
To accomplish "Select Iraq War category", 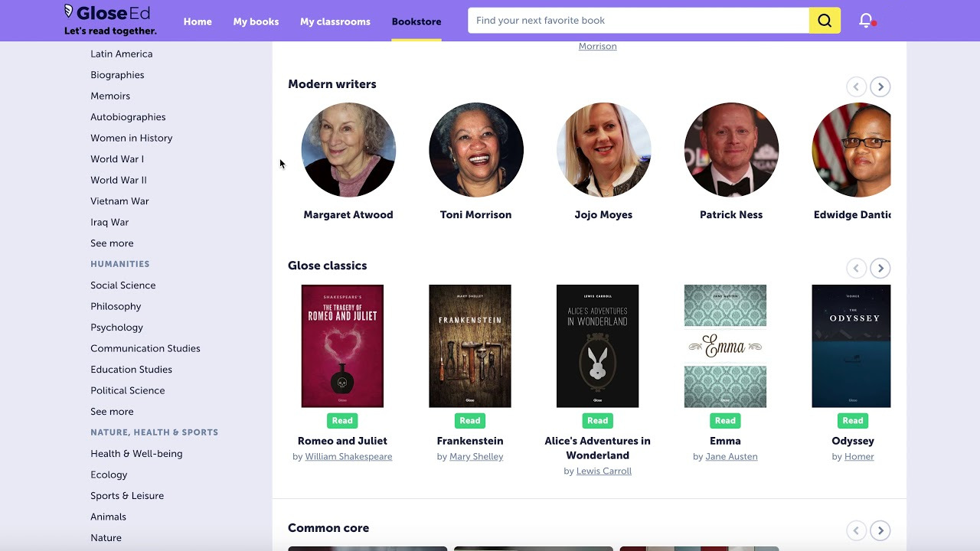I will click(109, 222).
